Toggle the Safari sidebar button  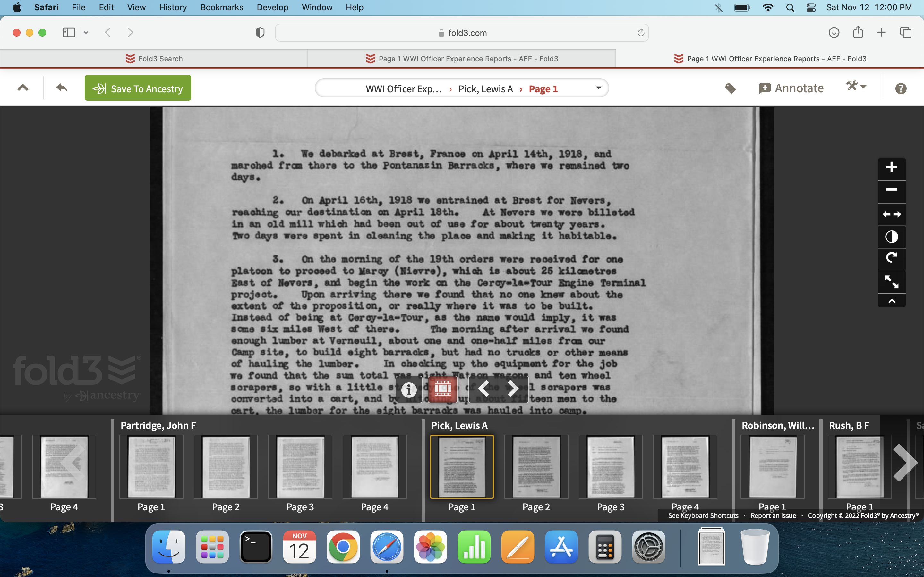pyautogui.click(x=69, y=32)
